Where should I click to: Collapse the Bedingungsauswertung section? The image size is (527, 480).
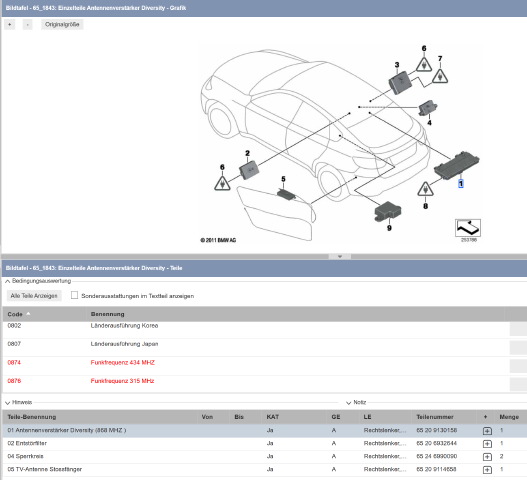(7, 281)
